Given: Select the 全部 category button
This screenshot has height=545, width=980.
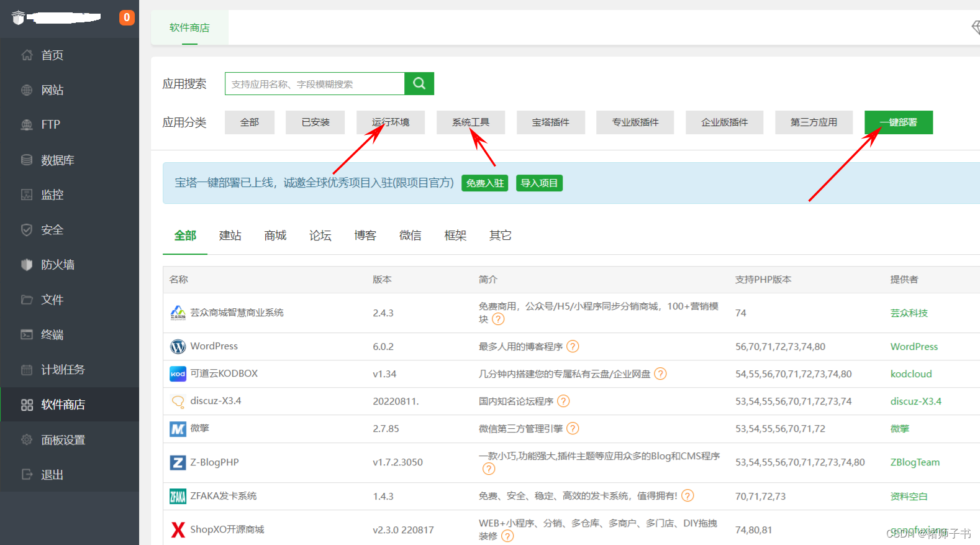Looking at the screenshot, I should pyautogui.click(x=250, y=122).
